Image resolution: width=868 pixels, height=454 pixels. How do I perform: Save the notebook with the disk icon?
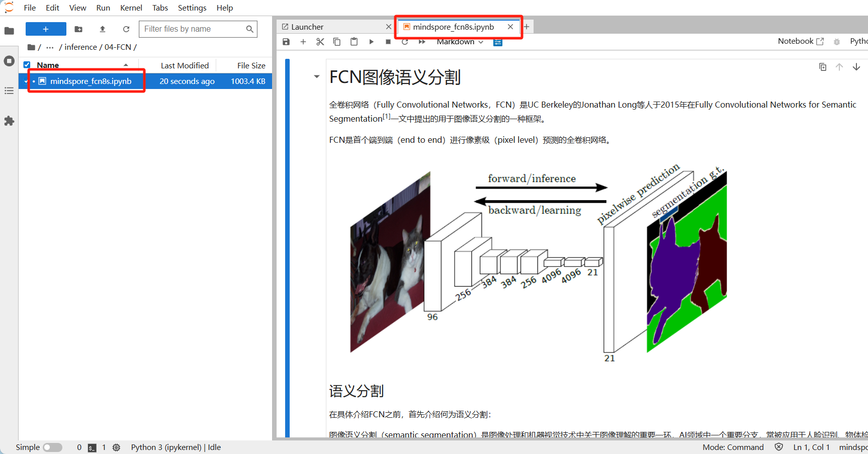point(286,42)
